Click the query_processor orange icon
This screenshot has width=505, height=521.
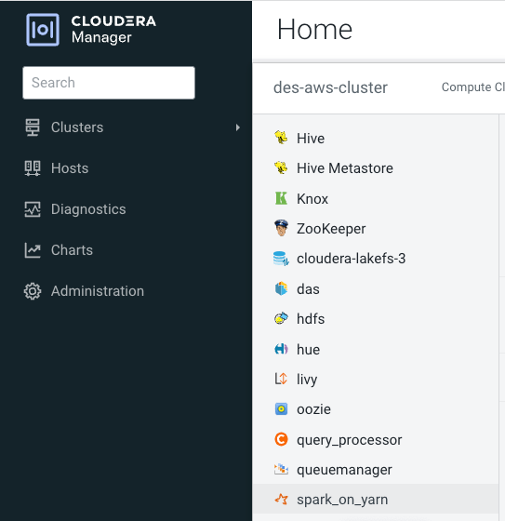(x=281, y=439)
